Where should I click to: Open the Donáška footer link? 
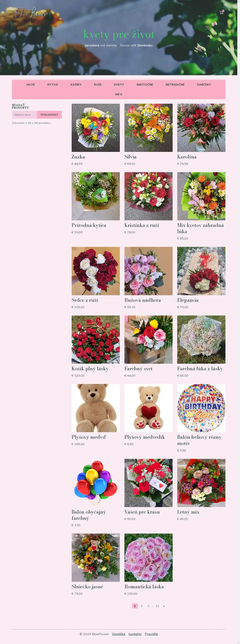119,634
